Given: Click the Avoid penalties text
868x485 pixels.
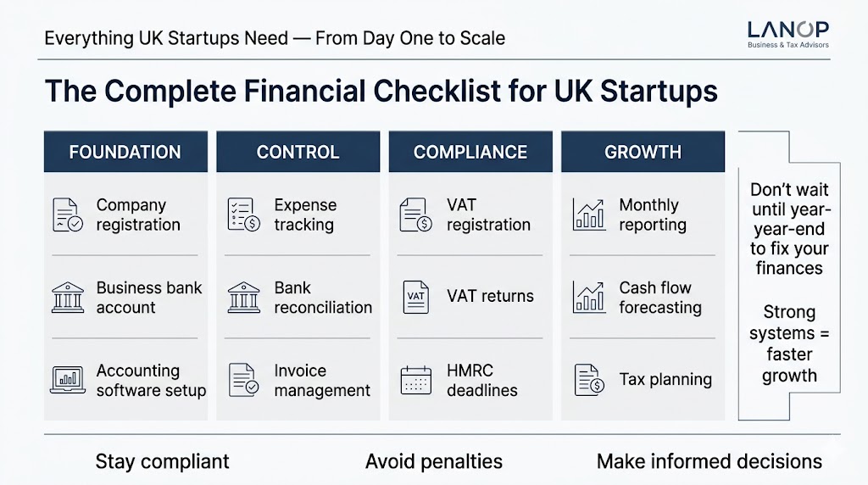Looking at the screenshot, I should 434,462.
